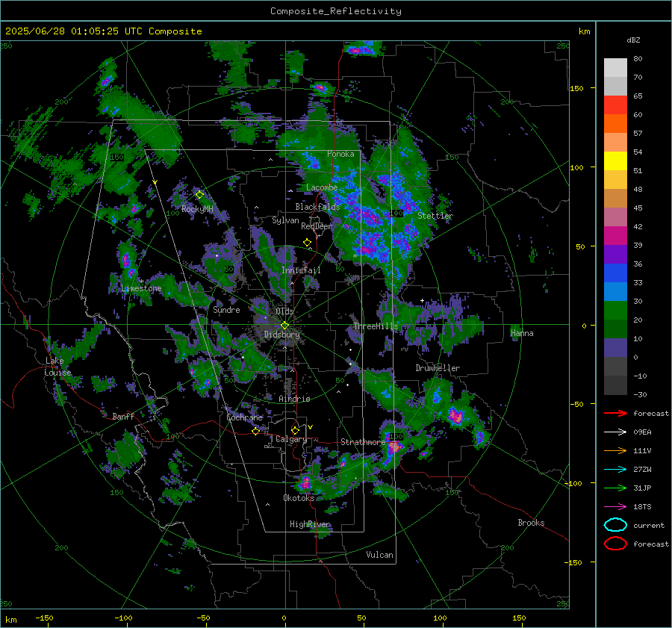The image size is (672, 628).
Task: Click the ThreeHills city label
Action: pyautogui.click(x=376, y=326)
